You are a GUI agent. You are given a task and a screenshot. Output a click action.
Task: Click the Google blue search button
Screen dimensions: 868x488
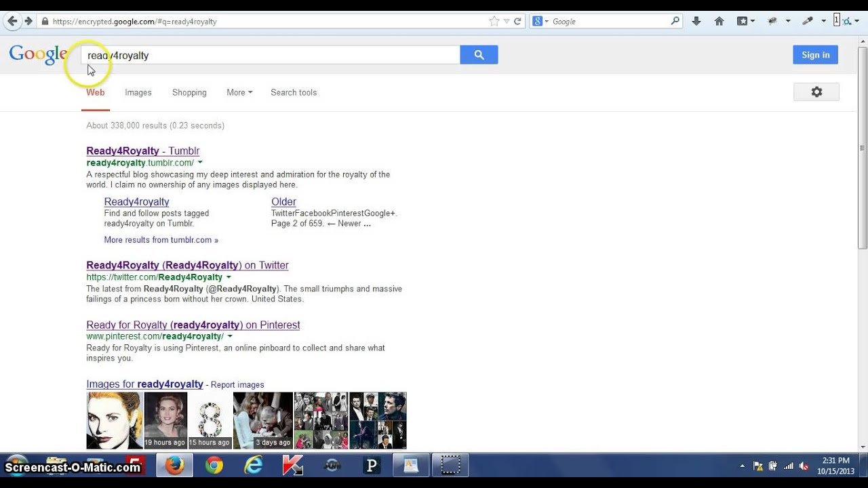(x=479, y=55)
